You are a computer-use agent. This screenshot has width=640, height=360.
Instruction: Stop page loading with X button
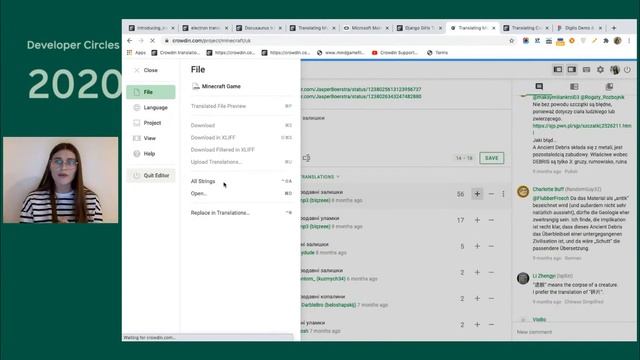pos(152,41)
